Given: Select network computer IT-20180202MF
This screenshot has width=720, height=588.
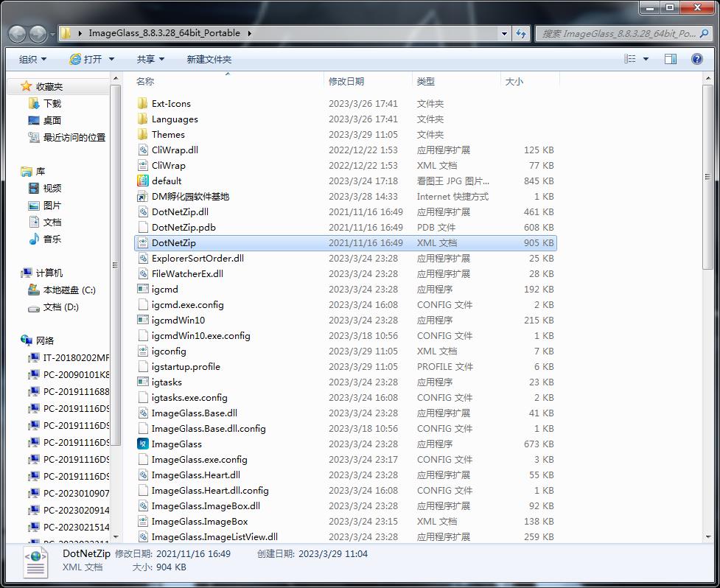Looking at the screenshot, I should click(x=69, y=357).
